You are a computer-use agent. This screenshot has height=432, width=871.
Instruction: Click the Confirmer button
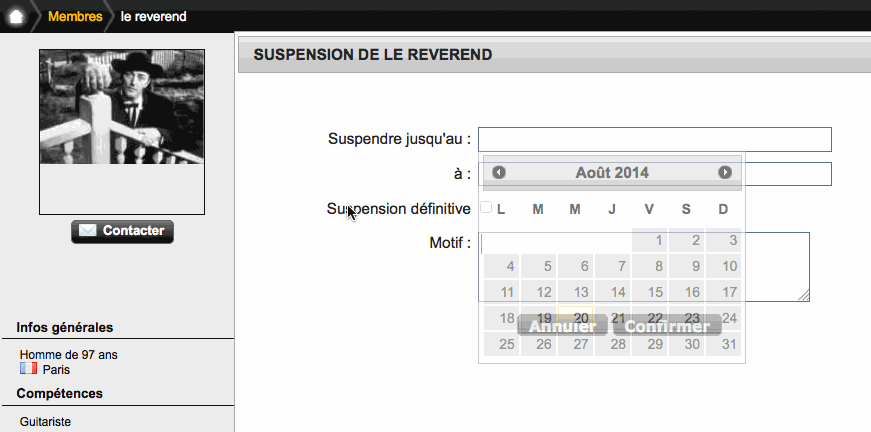[x=667, y=325]
